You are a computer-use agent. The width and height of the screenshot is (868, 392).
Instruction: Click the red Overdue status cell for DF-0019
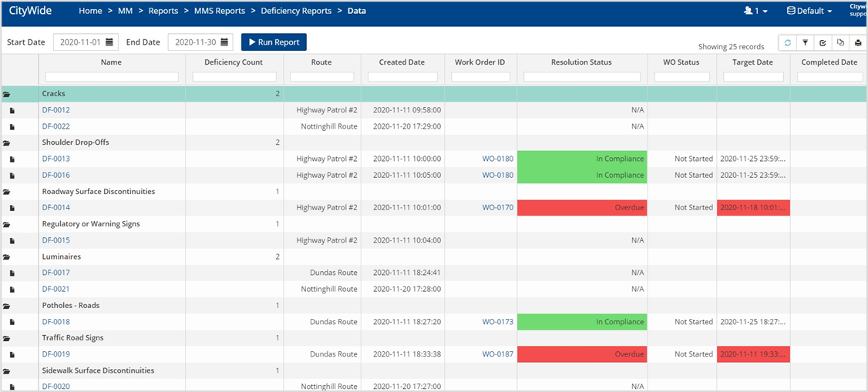(582, 354)
